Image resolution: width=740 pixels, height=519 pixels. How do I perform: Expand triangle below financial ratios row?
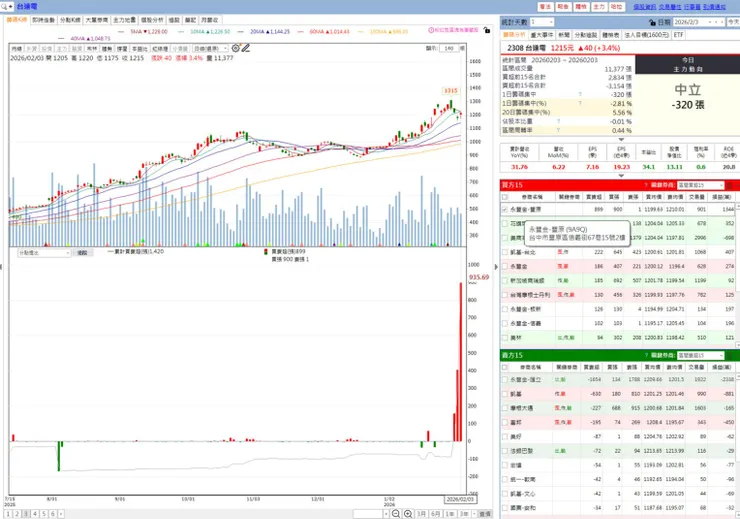coord(621,176)
